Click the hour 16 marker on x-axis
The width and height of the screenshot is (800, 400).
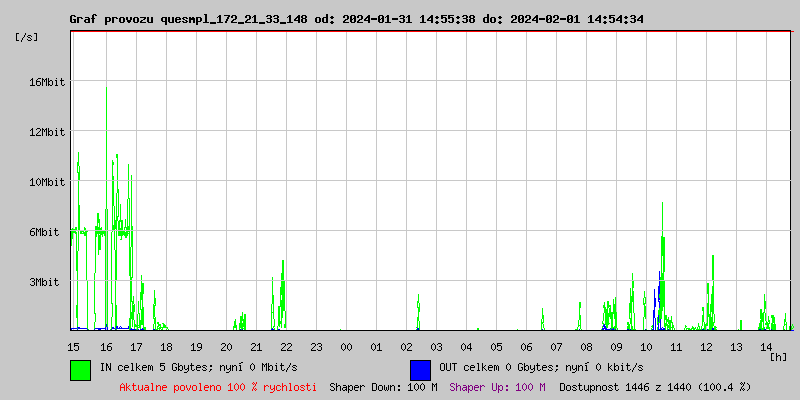pos(106,346)
